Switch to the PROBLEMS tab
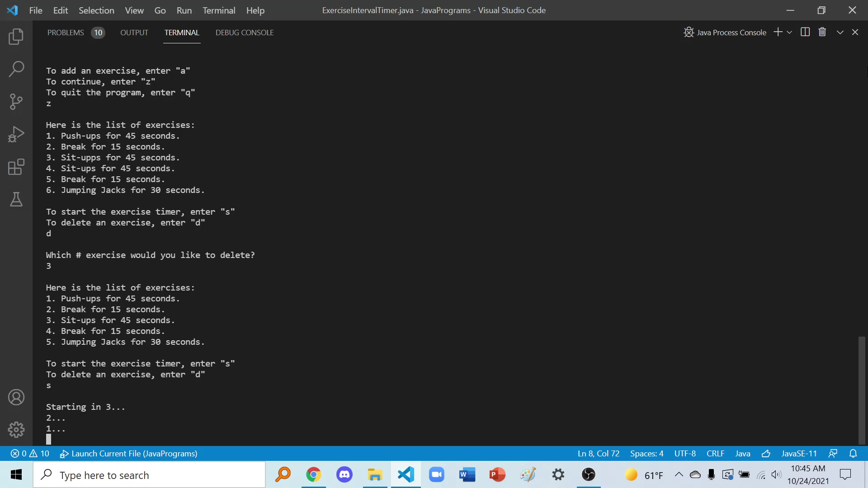Screen dimensions: 868x488 point(66,33)
